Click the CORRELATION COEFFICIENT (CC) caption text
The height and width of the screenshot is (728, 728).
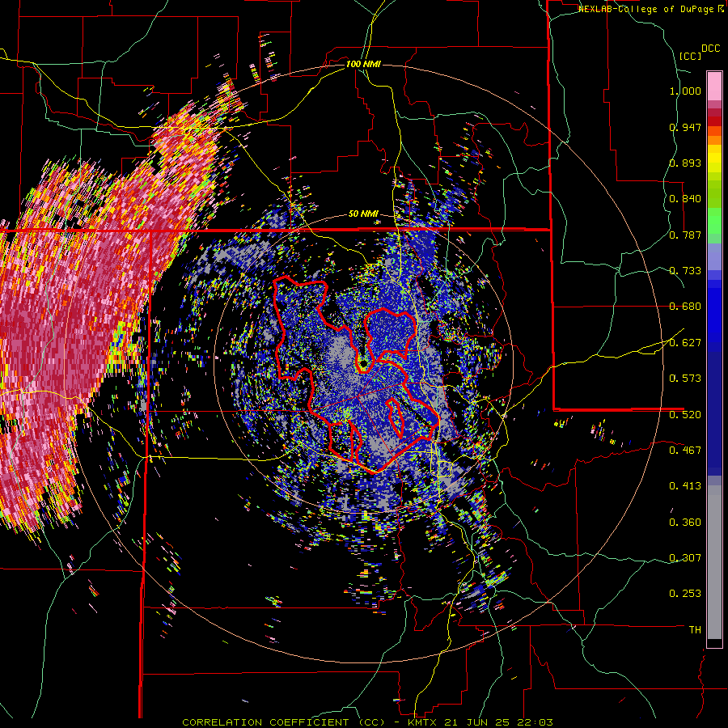pyautogui.click(x=284, y=722)
